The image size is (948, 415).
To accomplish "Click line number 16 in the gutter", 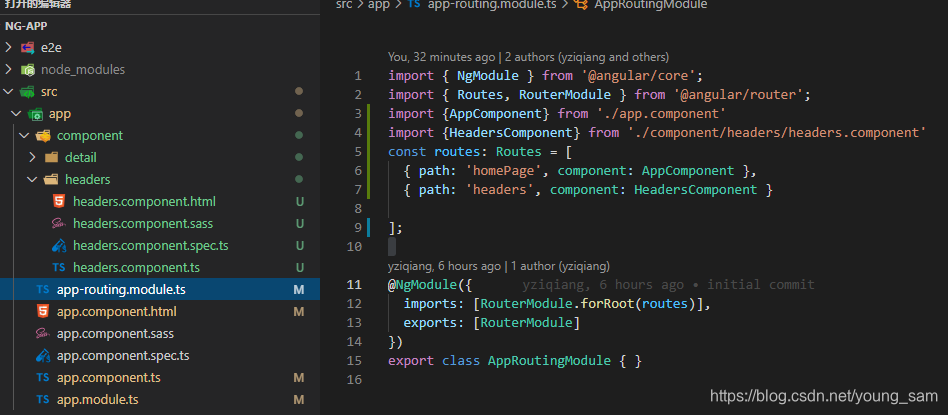I will tap(355, 379).
